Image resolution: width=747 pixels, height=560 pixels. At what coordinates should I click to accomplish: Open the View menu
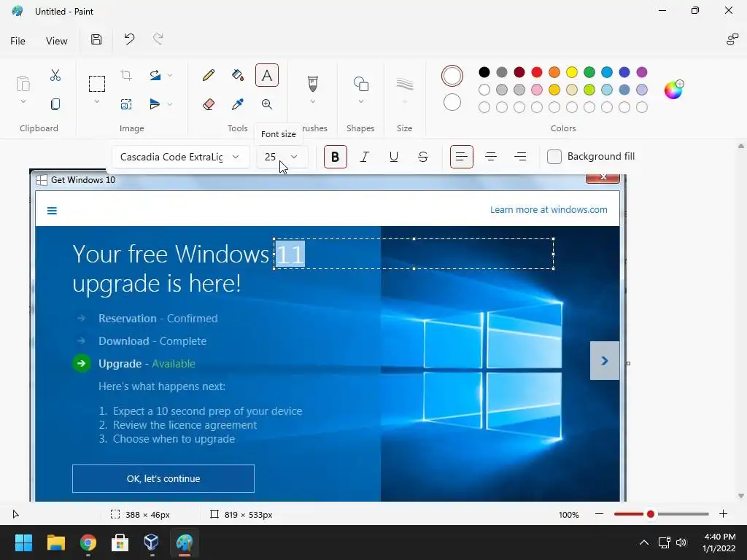coord(57,41)
